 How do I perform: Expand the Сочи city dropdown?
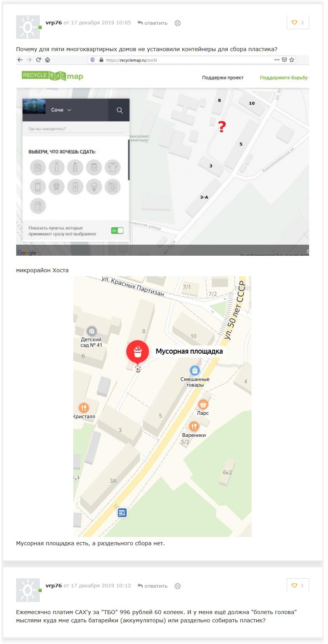[x=61, y=110]
